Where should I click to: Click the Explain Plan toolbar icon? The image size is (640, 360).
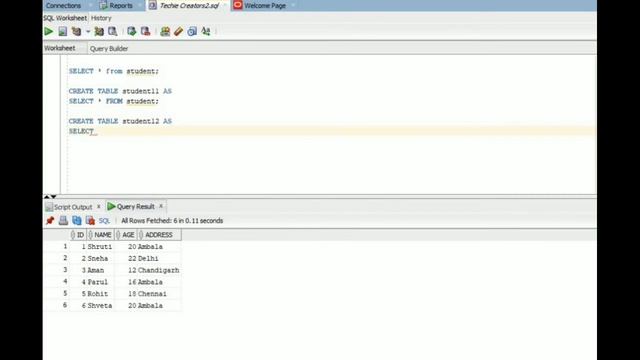(x=76, y=31)
